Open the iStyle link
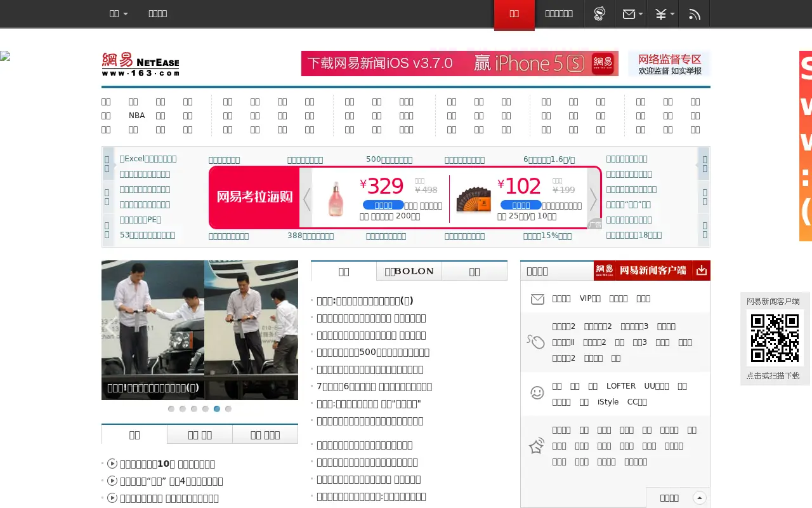The image size is (812, 508). click(x=608, y=402)
